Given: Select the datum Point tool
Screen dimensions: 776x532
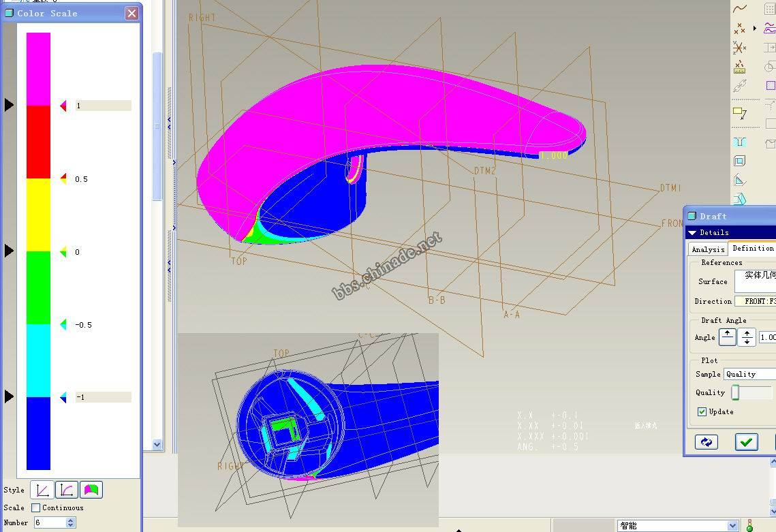Looking at the screenshot, I should tap(739, 28).
